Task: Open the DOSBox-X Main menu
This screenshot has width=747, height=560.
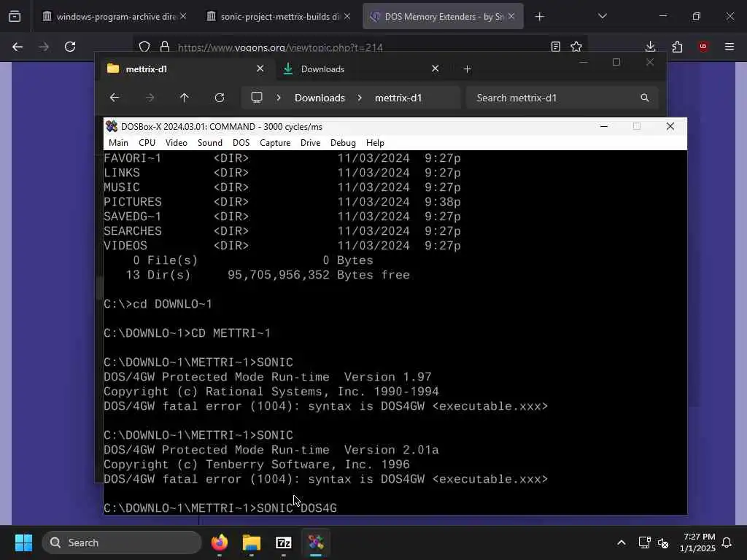Action: [x=118, y=143]
